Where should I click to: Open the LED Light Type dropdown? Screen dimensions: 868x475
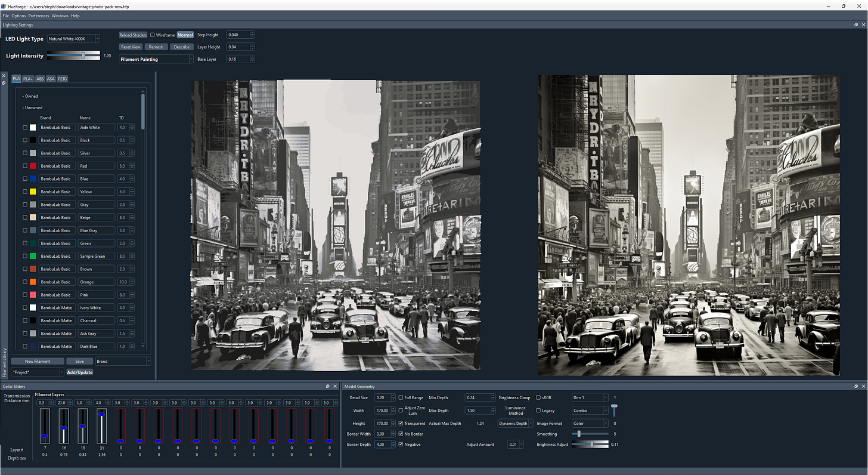tap(73, 39)
